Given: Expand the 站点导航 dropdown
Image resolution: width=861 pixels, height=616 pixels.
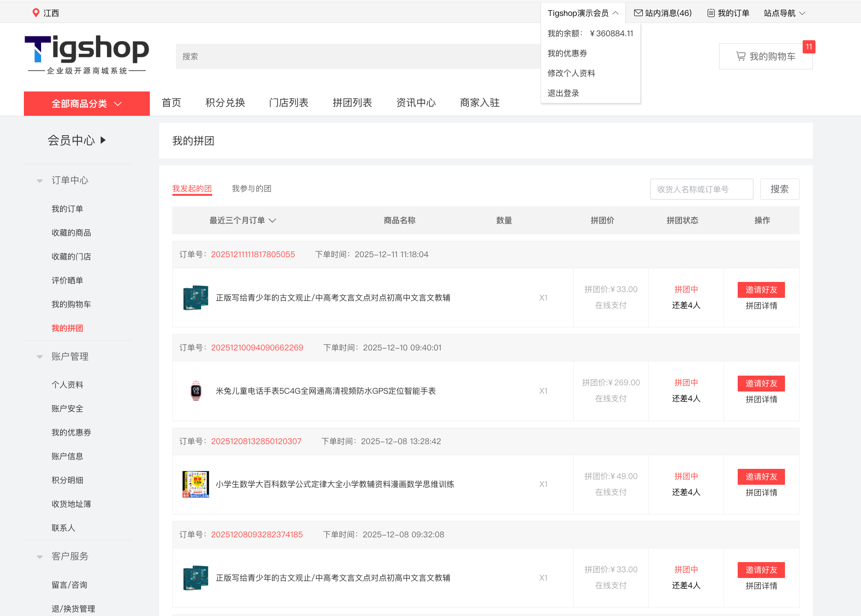Looking at the screenshot, I should [x=785, y=13].
